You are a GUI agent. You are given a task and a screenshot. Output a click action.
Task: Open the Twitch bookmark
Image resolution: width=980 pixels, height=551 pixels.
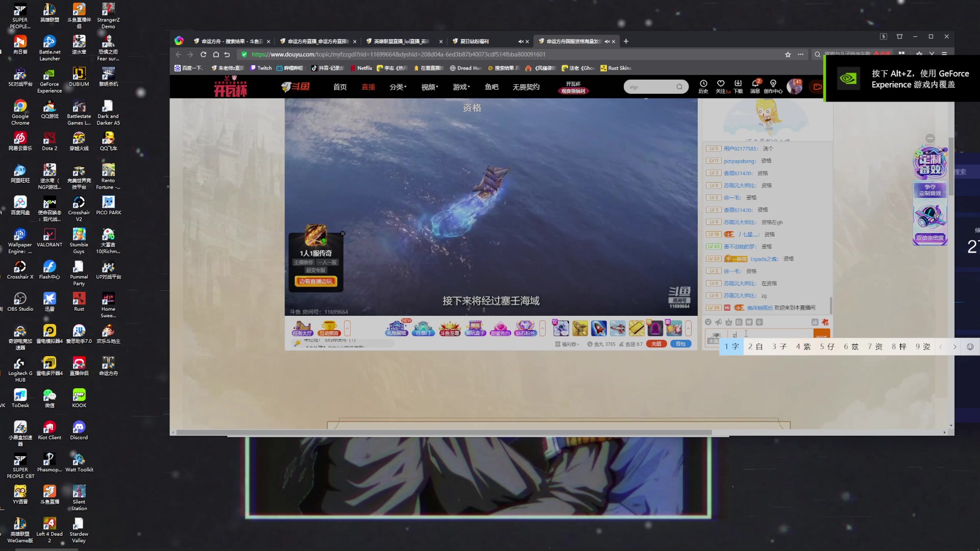261,68
